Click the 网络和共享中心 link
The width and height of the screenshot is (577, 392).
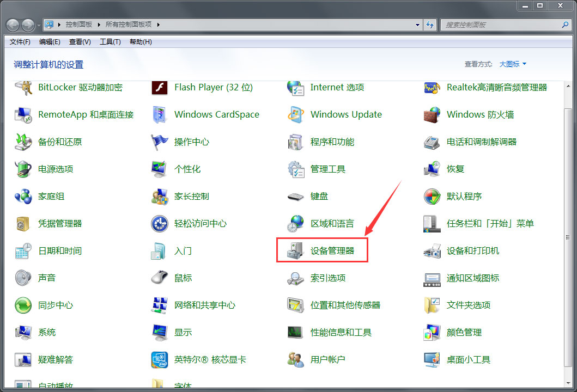pos(205,305)
